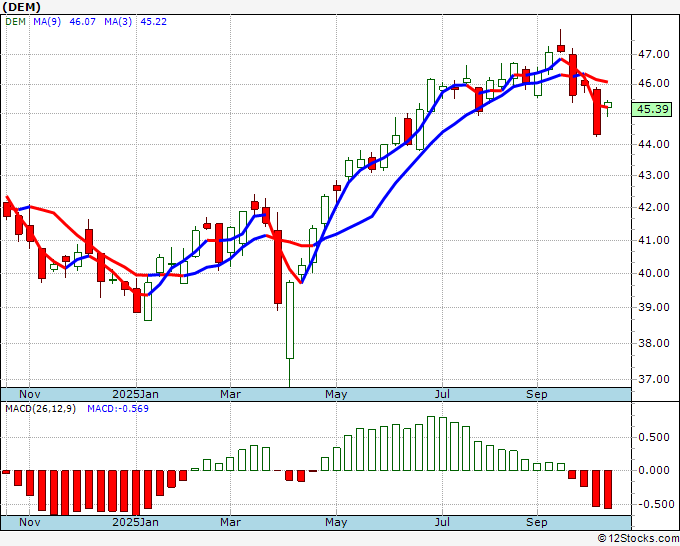Click the 42.00 price axis label
Viewport: 680px width, 546px height.
[653, 207]
